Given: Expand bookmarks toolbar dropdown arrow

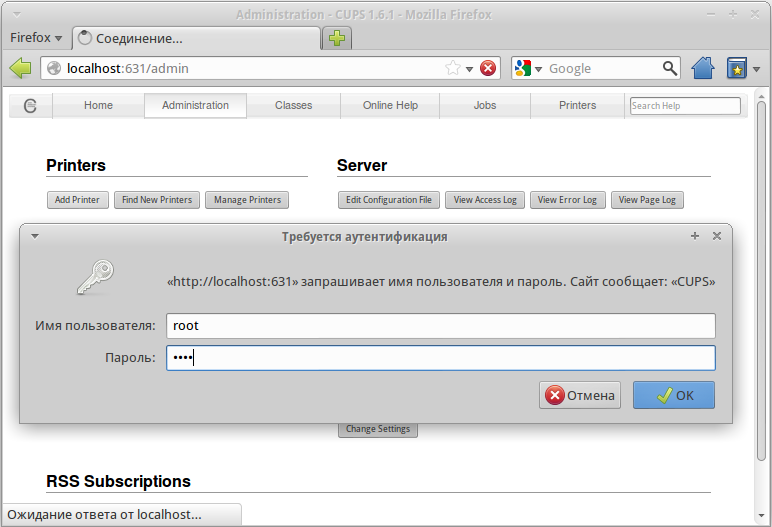Looking at the screenshot, I should pos(757,69).
